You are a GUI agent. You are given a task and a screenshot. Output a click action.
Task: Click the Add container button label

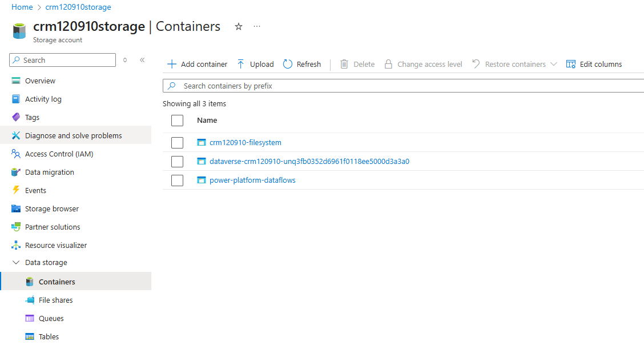click(204, 64)
